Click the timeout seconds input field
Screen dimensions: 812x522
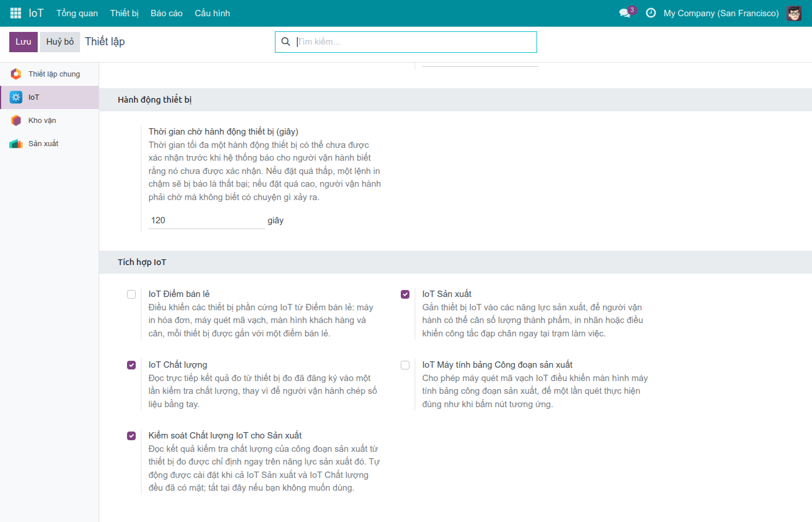point(206,220)
